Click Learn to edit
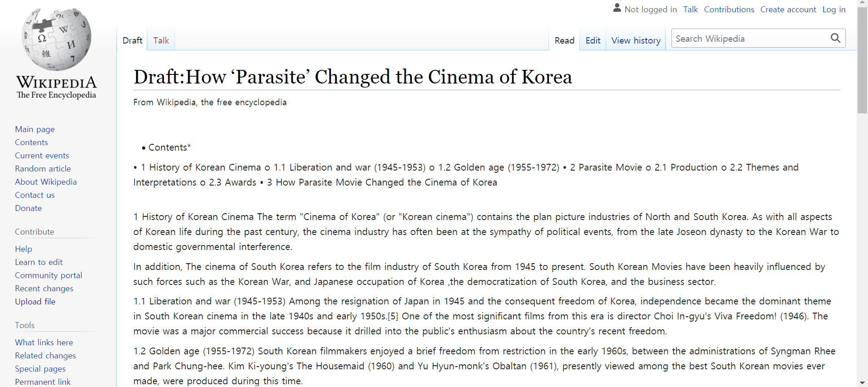Screen dimensions: 868x387 39,262
